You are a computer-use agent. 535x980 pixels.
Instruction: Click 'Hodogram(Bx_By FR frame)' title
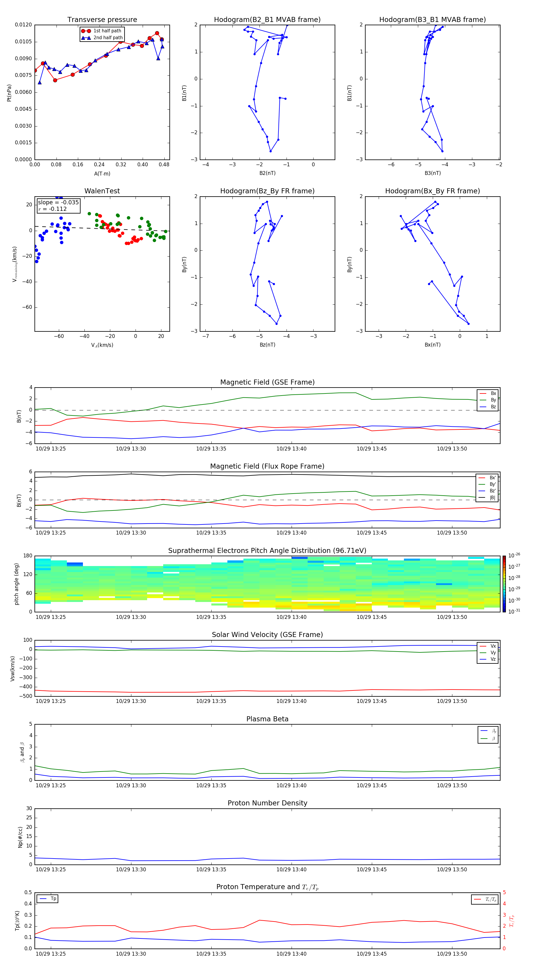click(432, 191)
